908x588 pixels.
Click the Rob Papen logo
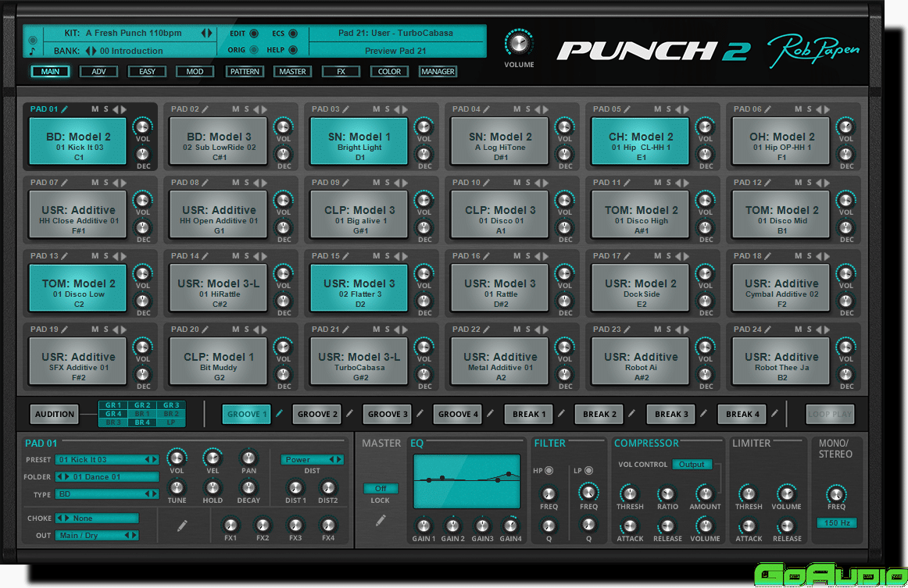tap(813, 51)
